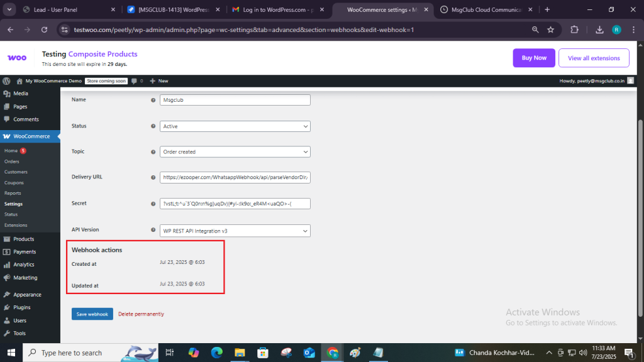Click the browser address bar URL
The height and width of the screenshot is (362, 644).
pos(244,30)
